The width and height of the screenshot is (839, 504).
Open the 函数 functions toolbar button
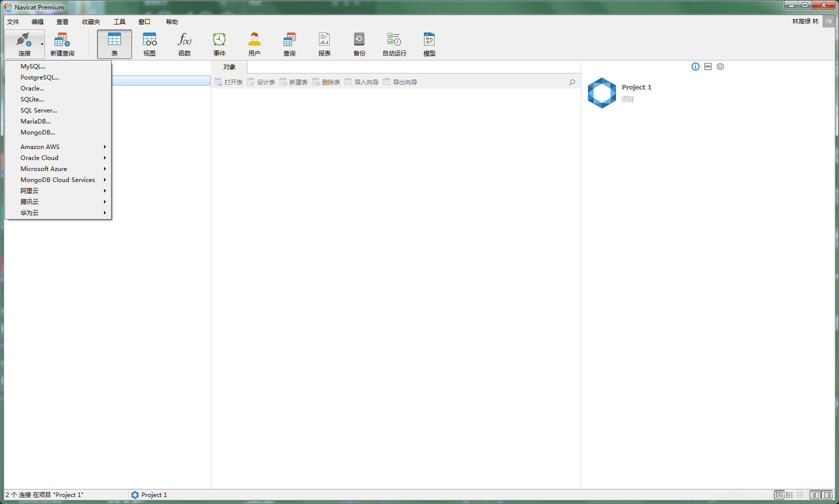click(184, 44)
